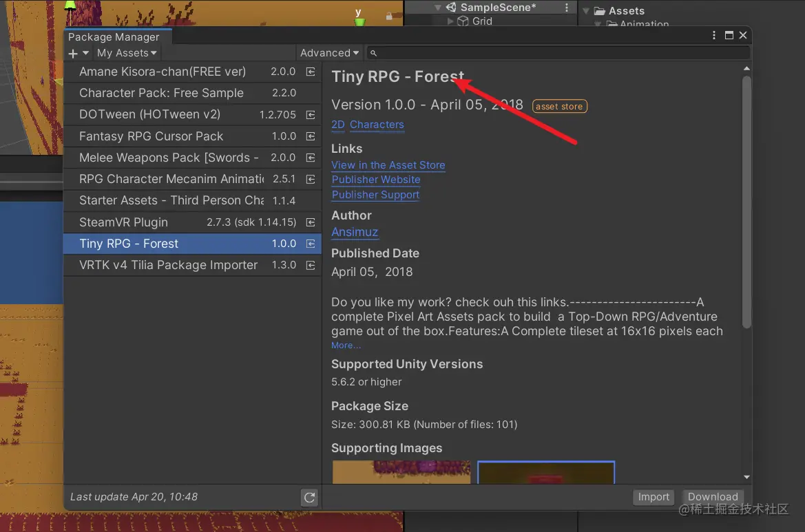Image resolution: width=805 pixels, height=532 pixels.
Task: Close the Package Manager window
Action: [x=743, y=35]
